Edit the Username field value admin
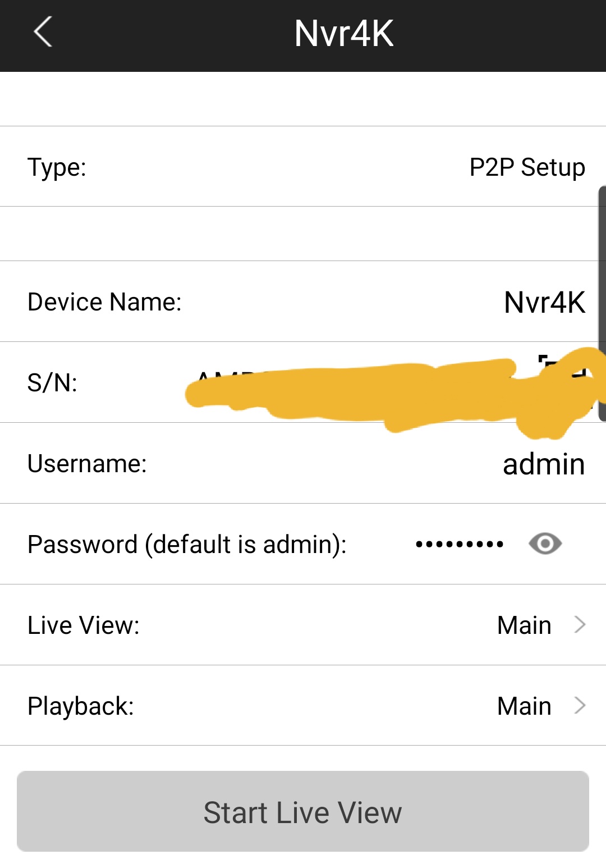This screenshot has width=606, height=868. 544,464
